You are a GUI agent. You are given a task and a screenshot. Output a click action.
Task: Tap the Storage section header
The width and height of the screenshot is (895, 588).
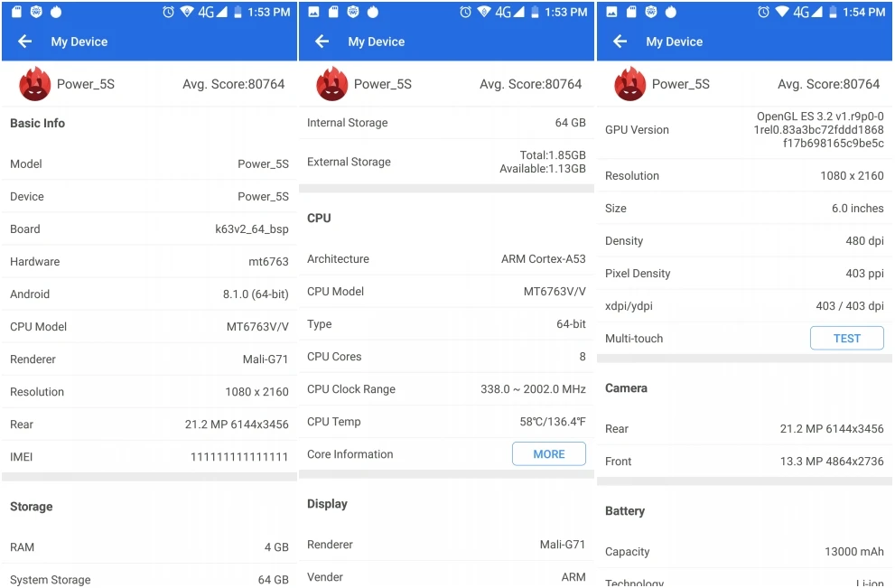click(x=32, y=507)
